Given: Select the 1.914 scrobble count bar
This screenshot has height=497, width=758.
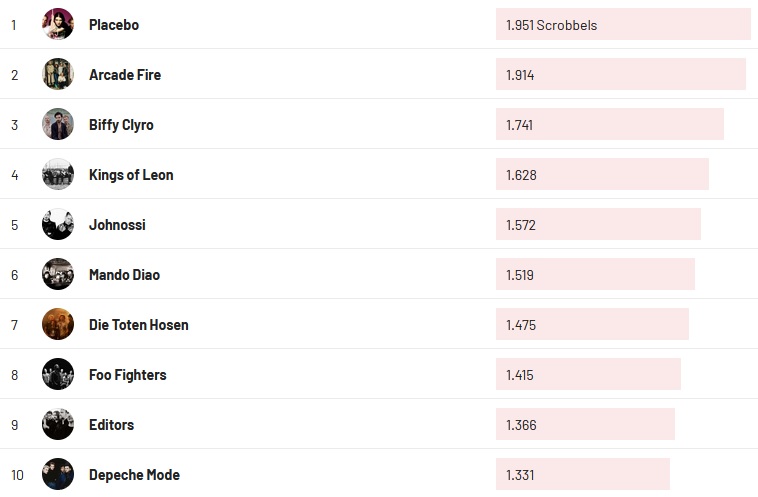Looking at the screenshot, I should 620,75.
